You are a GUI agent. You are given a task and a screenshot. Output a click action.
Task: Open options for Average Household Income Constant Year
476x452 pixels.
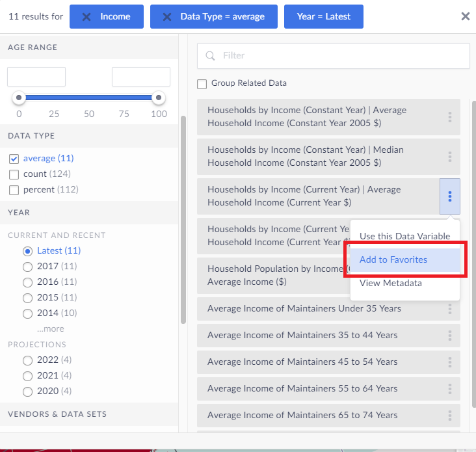(x=449, y=117)
